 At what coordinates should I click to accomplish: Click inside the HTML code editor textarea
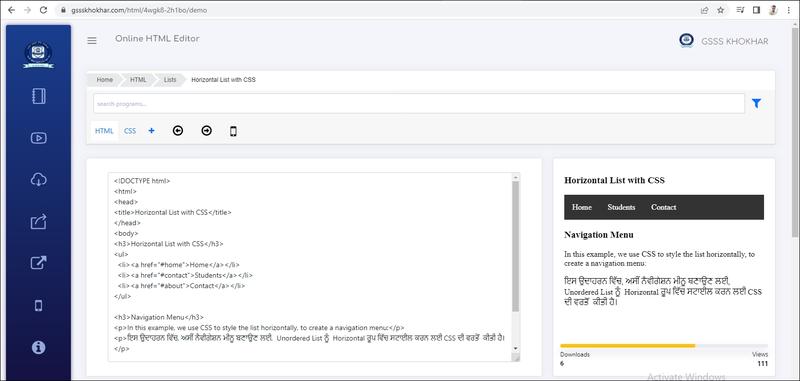pyautogui.click(x=310, y=267)
